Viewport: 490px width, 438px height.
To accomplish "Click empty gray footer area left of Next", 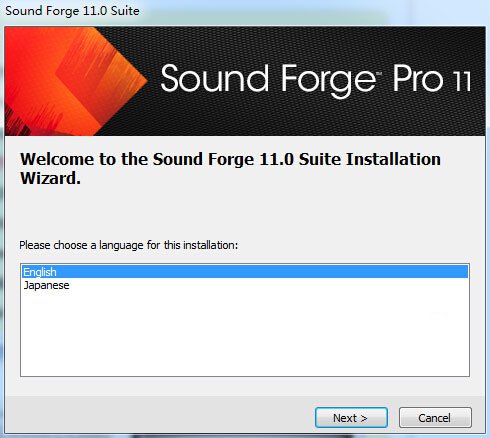I will tap(160, 417).
